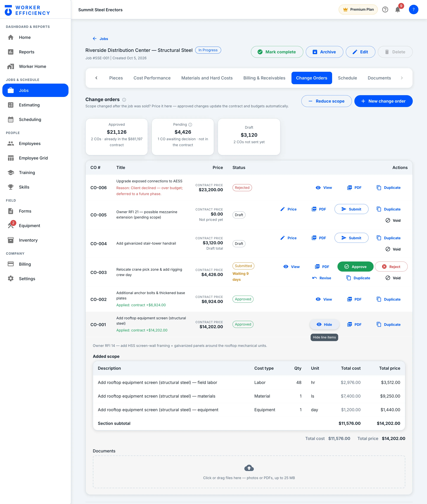The image size is (427, 504).
Task: Click the info icon beside Change orders
Action: (x=124, y=100)
